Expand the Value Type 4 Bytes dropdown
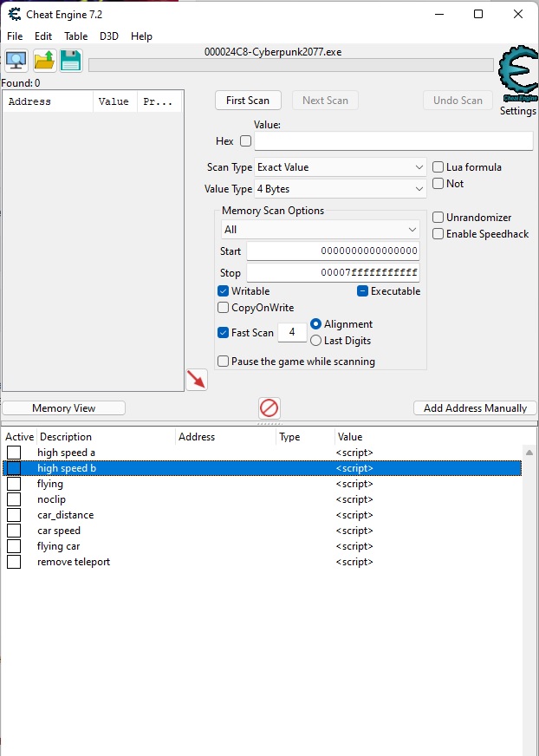The height and width of the screenshot is (756, 539). (341, 189)
